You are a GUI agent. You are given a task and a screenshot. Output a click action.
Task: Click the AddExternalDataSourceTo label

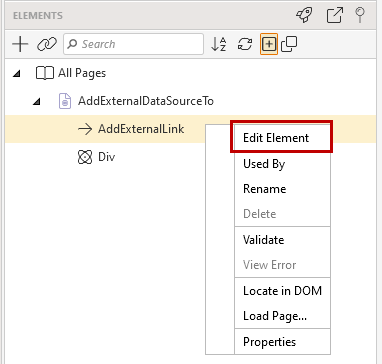(x=146, y=101)
